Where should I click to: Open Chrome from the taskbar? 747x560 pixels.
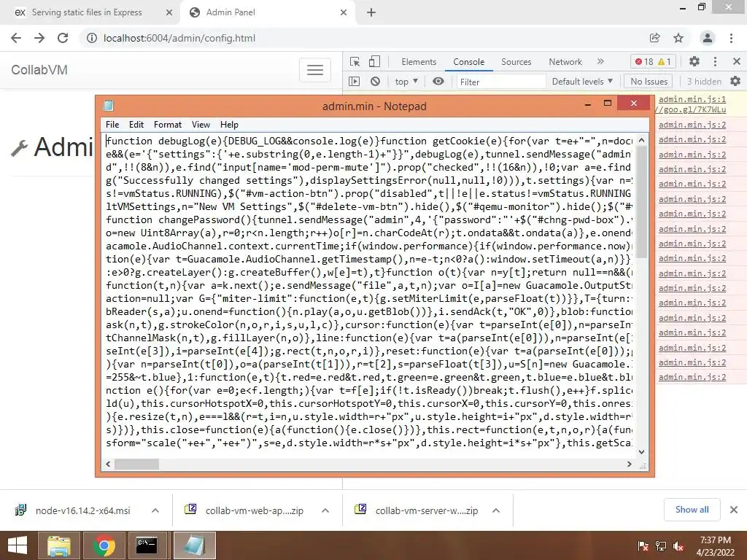[x=104, y=545]
